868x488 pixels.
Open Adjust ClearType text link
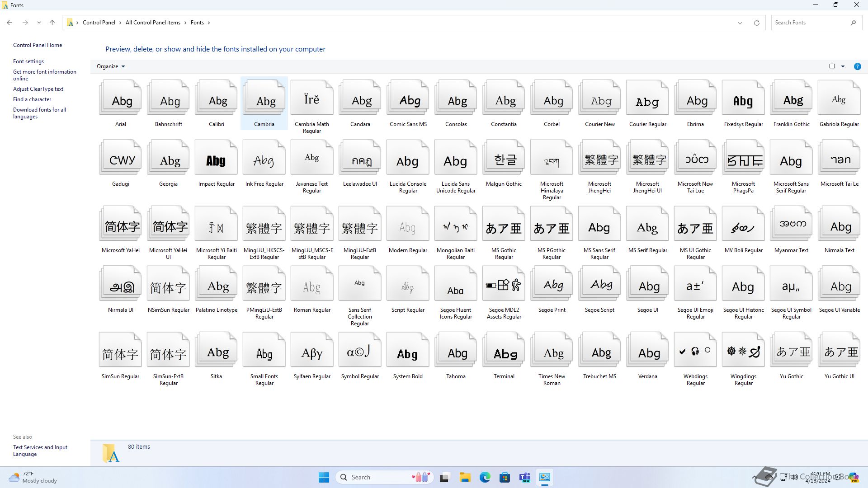pos(38,89)
